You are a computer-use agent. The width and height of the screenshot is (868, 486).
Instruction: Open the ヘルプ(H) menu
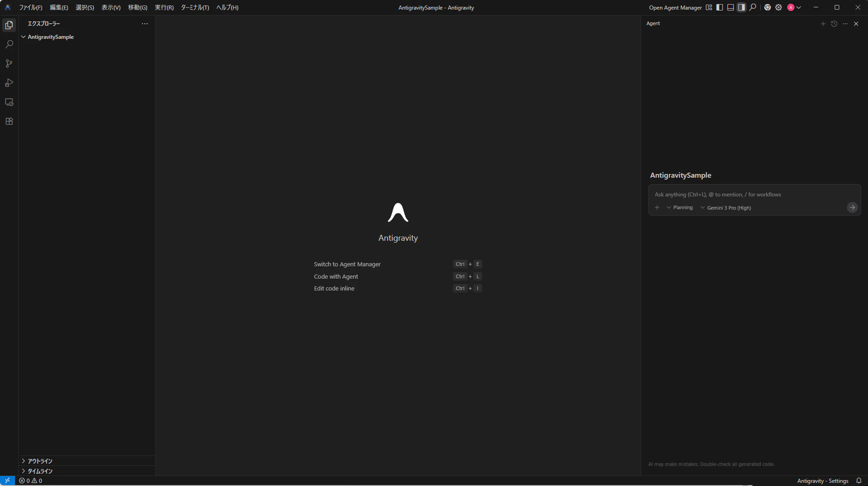(x=227, y=7)
